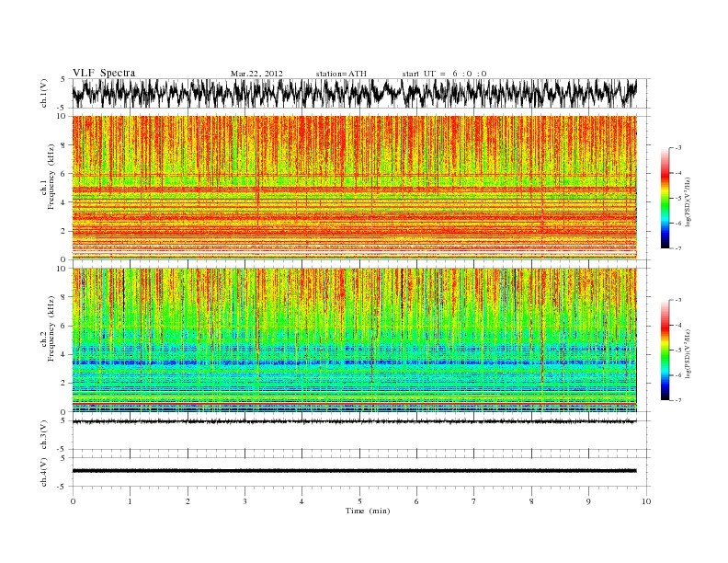
Task: Click the "-3" label on ch.1 colorbar
Action: (x=677, y=148)
